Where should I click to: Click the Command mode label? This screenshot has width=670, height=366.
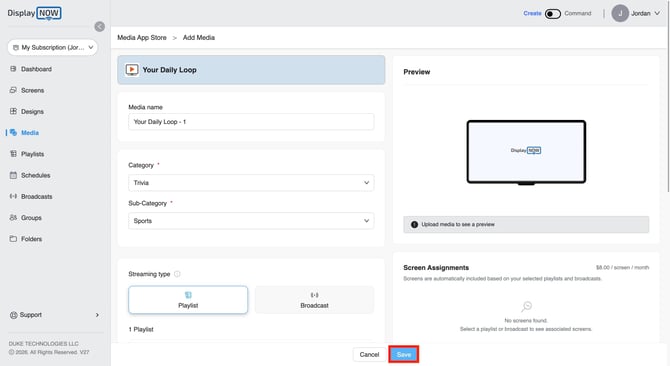point(578,14)
